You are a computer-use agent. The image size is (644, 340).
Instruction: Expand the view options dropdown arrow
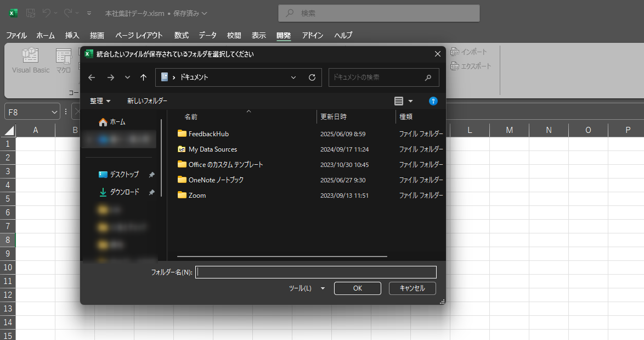coord(410,101)
